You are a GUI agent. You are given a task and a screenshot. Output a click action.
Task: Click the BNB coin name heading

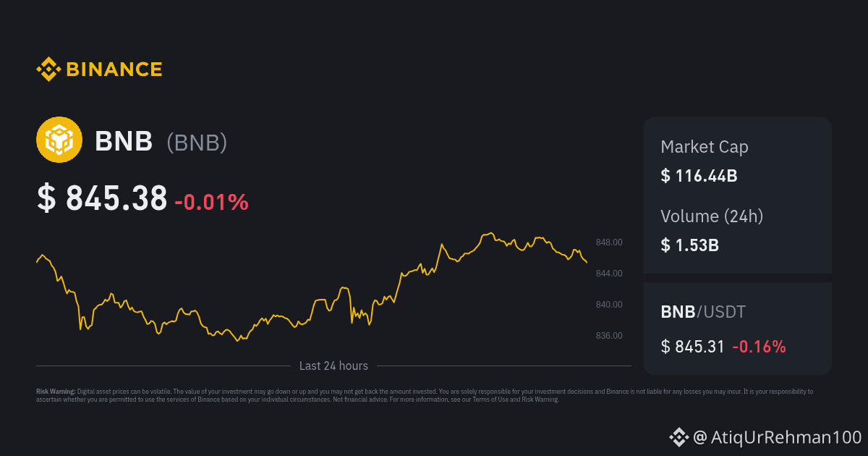(124, 141)
